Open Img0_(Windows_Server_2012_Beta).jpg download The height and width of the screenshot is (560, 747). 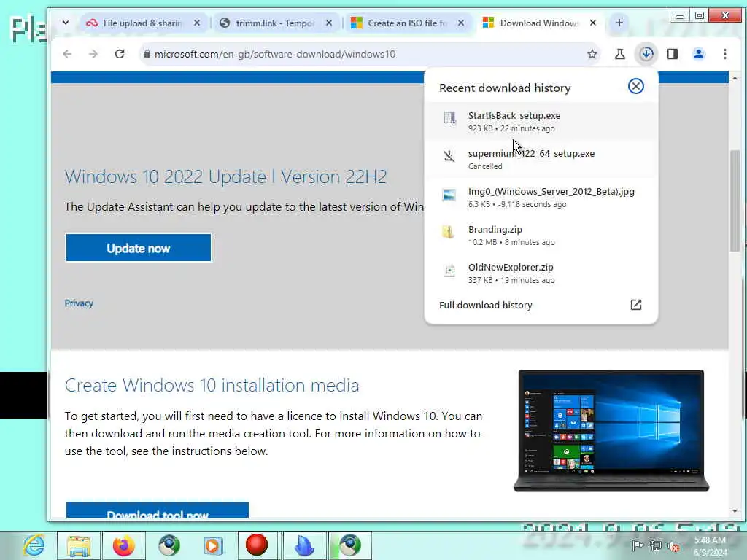541,197
